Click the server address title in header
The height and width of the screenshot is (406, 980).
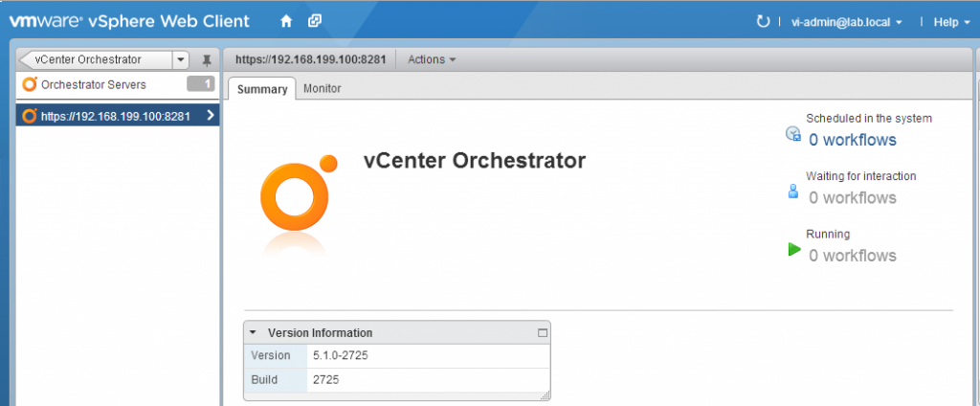click(309, 59)
